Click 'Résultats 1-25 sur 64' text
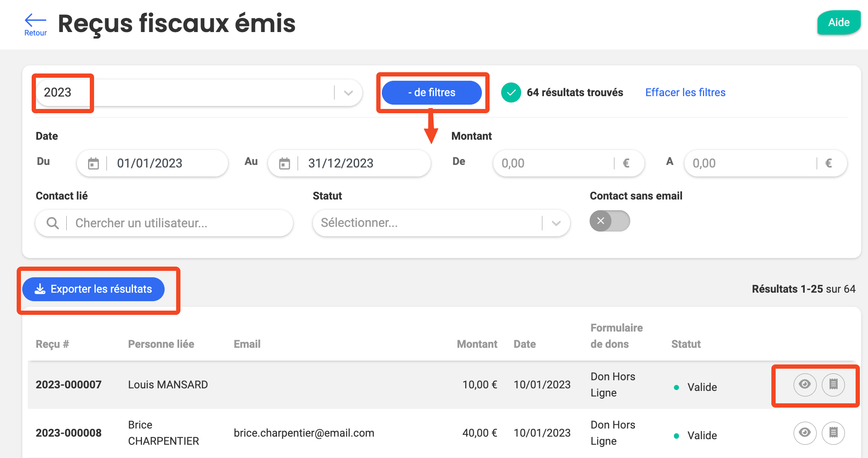The width and height of the screenshot is (868, 458). [804, 289]
